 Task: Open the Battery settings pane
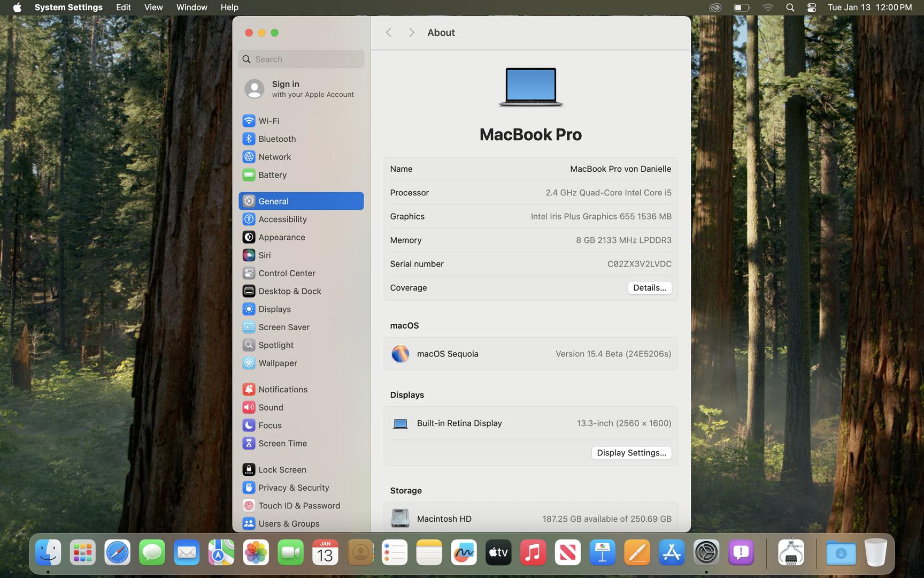tap(272, 175)
